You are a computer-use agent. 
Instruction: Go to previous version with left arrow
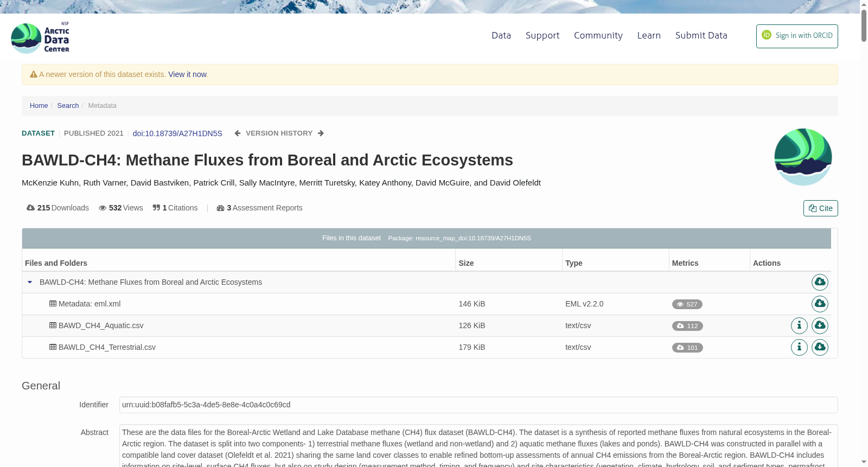[x=238, y=133]
